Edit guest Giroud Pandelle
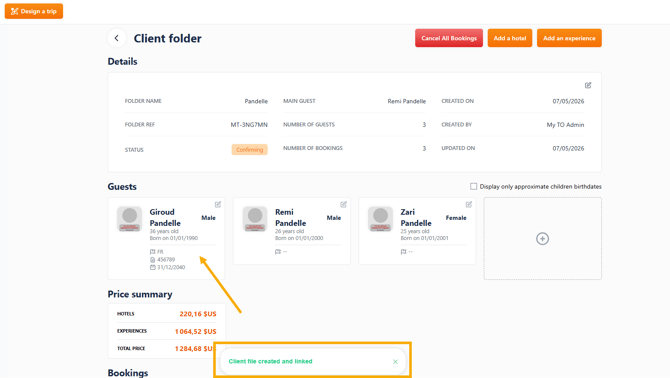670x378 pixels. (218, 205)
